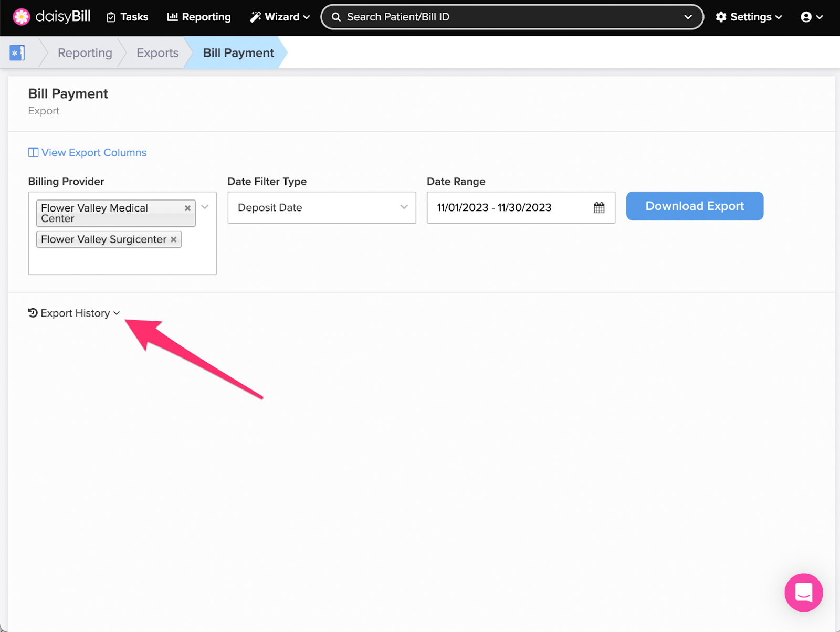Click the Search Patient/Bill ID field
840x632 pixels.
(512, 17)
